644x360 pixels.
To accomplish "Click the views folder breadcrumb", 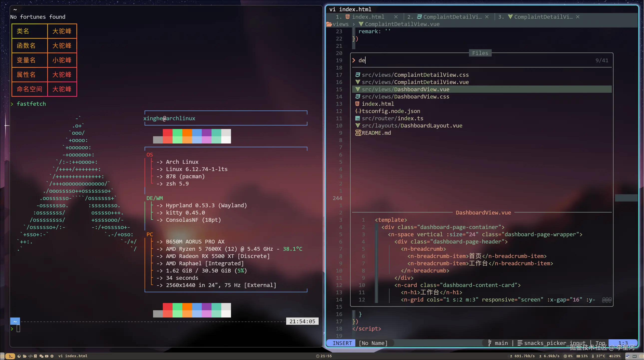I will click(340, 24).
